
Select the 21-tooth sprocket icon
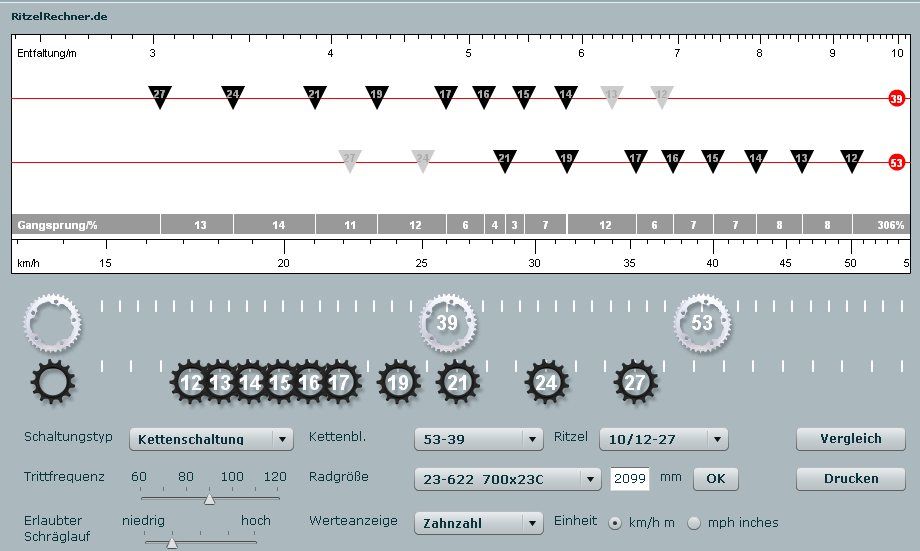click(458, 382)
